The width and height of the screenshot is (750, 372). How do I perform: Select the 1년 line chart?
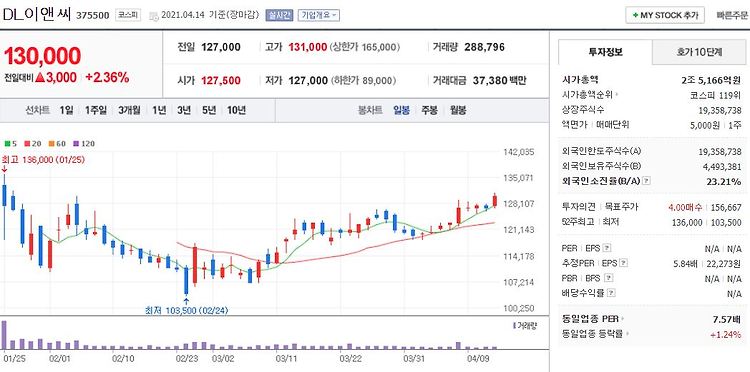pos(159,110)
